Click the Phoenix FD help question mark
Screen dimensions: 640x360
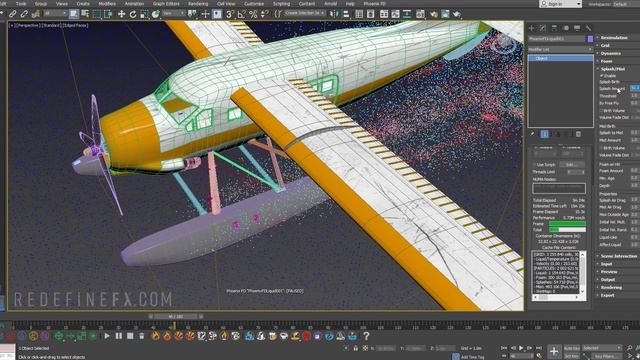pos(366,336)
